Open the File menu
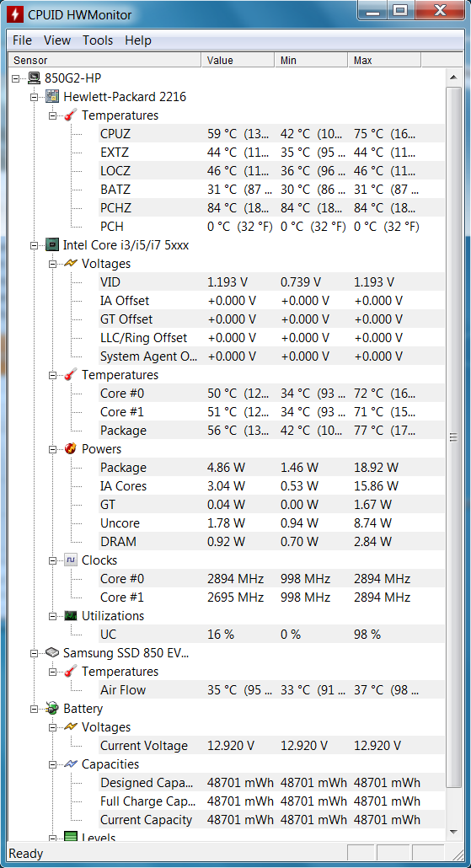This screenshot has width=471, height=868. coord(22,40)
